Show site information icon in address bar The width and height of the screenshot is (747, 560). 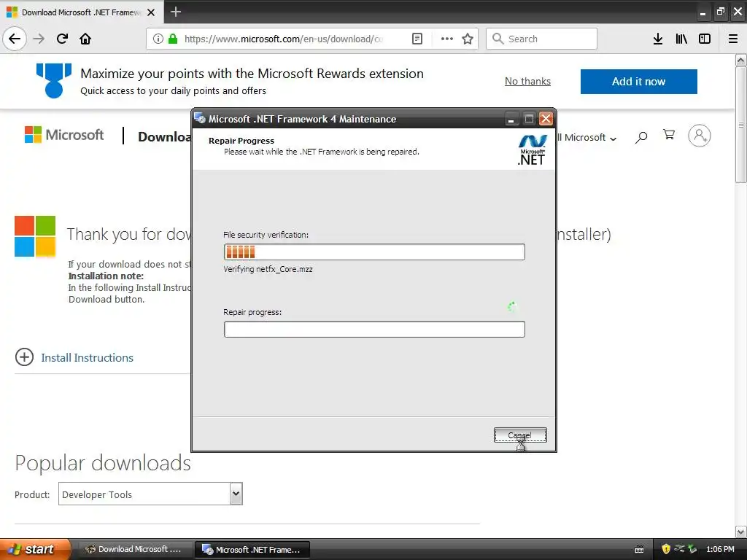(x=158, y=39)
